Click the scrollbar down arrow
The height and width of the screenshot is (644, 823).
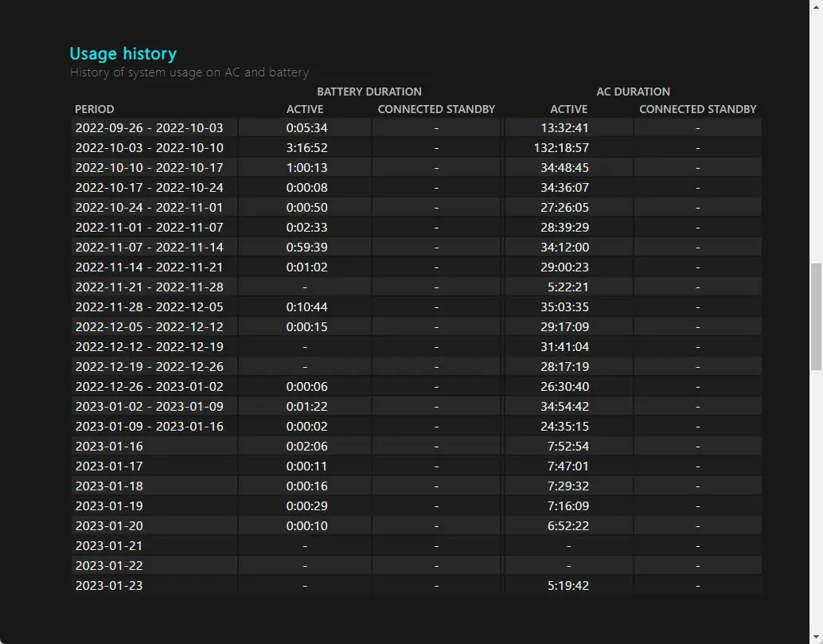click(x=816, y=638)
